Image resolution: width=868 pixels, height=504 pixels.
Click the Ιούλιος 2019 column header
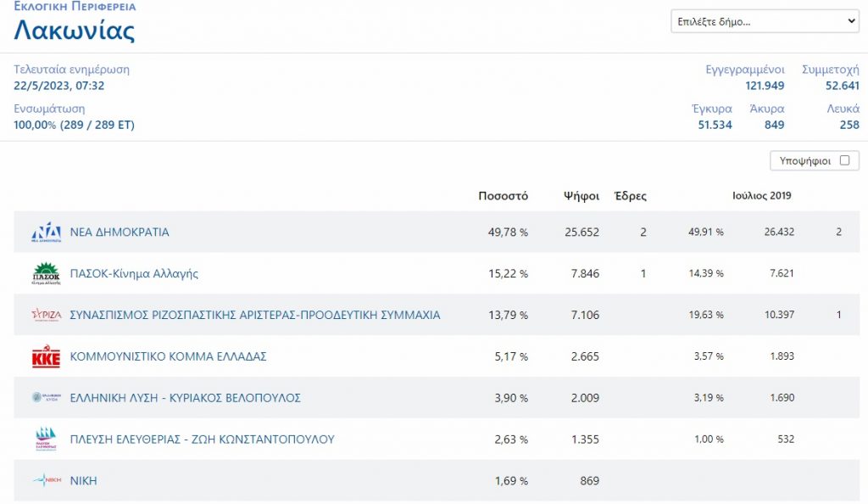pyautogui.click(x=761, y=196)
